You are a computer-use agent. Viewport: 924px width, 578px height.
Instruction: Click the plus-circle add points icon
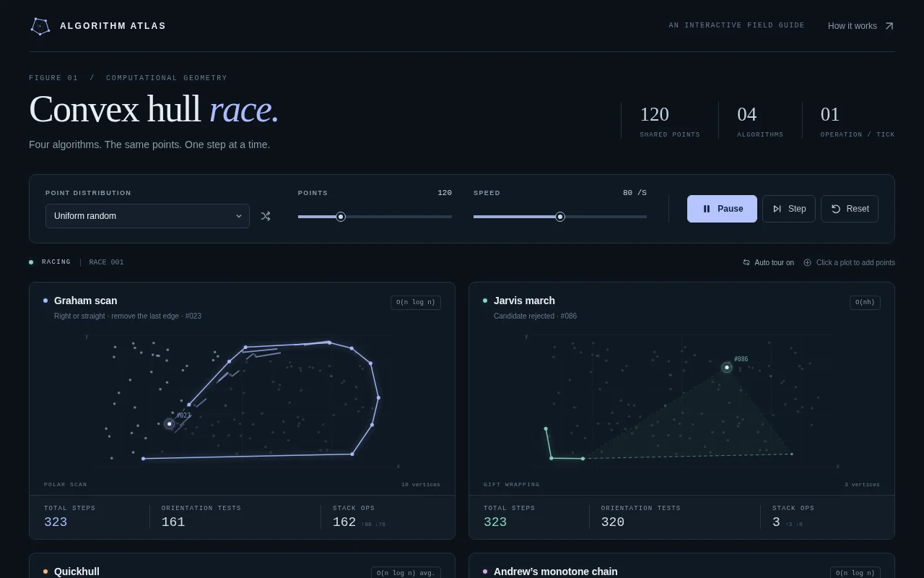807,262
